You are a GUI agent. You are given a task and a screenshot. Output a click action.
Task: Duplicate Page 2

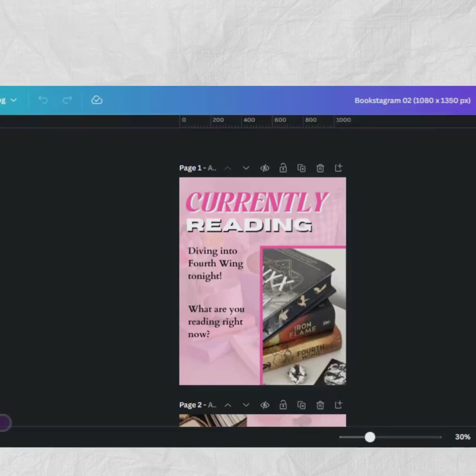point(302,405)
